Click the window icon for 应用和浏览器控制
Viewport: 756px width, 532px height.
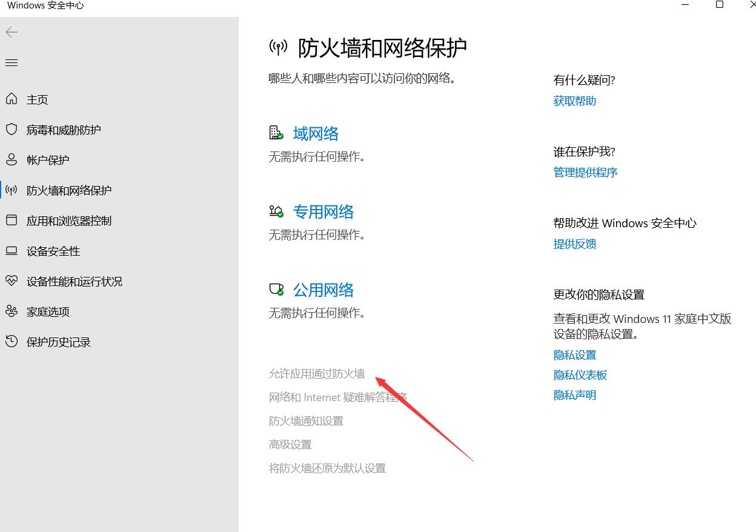click(12, 220)
